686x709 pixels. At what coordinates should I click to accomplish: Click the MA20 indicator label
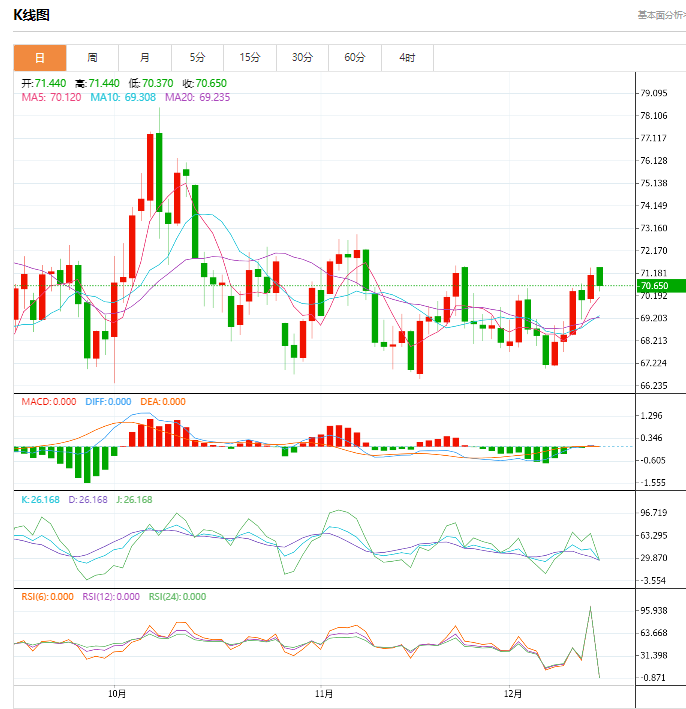point(198,97)
